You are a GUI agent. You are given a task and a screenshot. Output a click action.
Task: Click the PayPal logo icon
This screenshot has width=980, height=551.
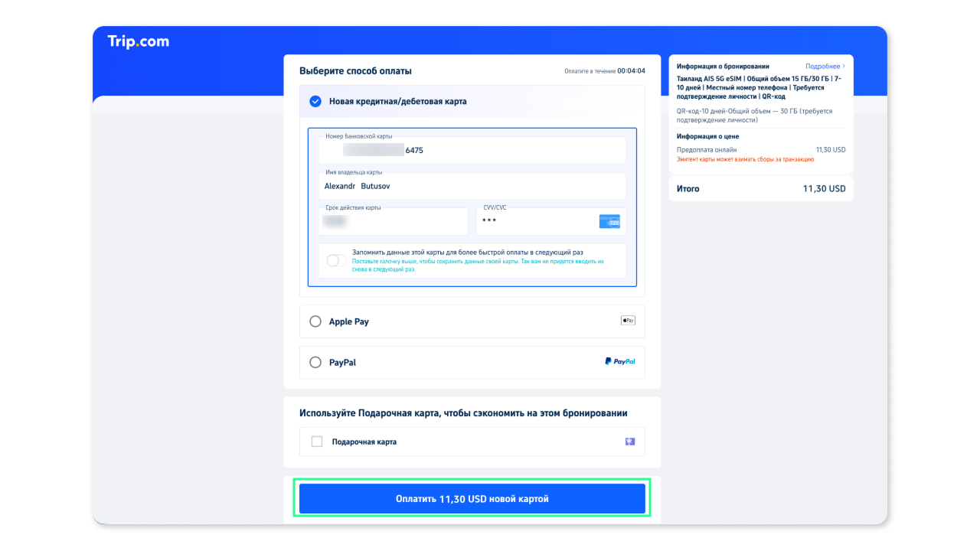point(619,361)
